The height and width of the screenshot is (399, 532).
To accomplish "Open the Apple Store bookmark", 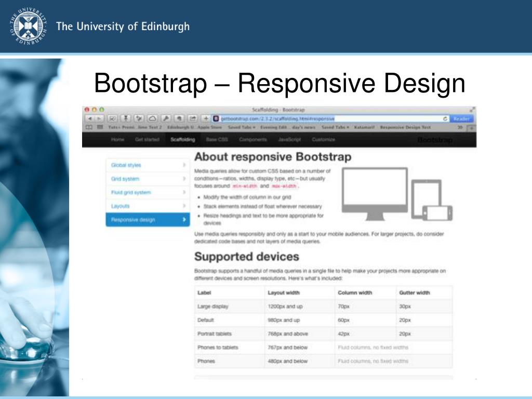I will pos(210,128).
